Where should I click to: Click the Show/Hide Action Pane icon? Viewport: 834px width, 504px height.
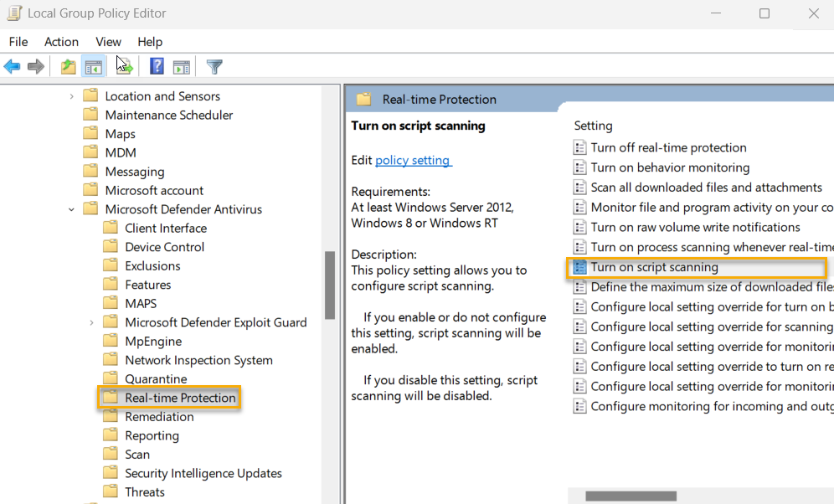182,66
